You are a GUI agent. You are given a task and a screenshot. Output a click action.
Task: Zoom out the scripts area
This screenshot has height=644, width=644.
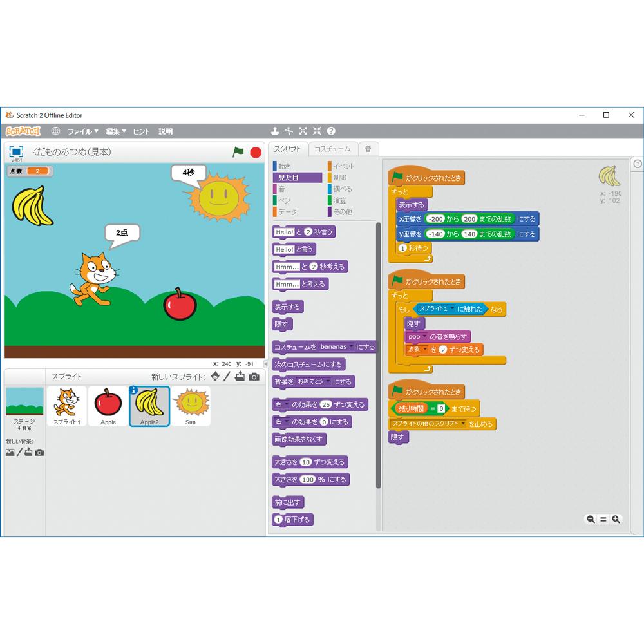(x=591, y=519)
